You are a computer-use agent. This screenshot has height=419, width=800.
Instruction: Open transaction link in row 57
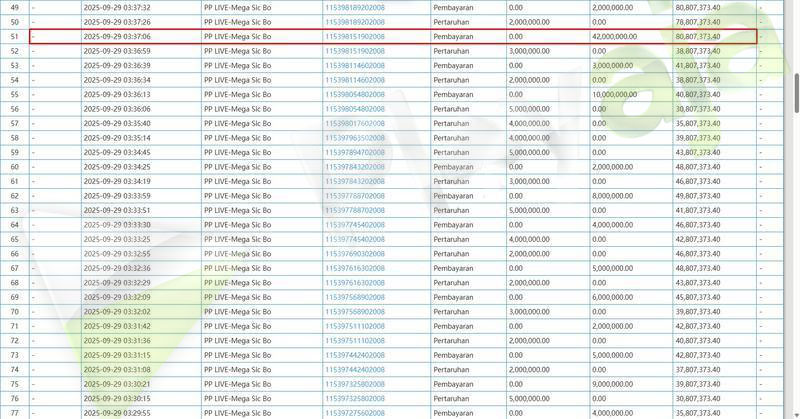click(355, 123)
